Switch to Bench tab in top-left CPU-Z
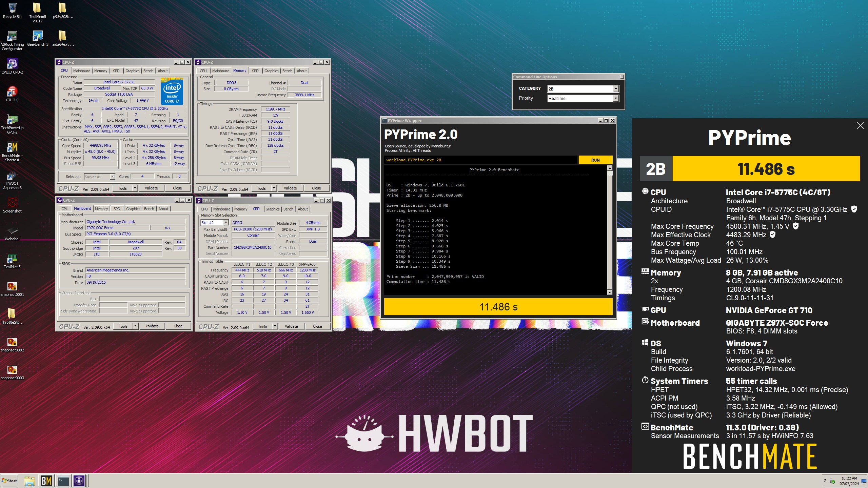The width and height of the screenshot is (868, 488). pos(148,71)
